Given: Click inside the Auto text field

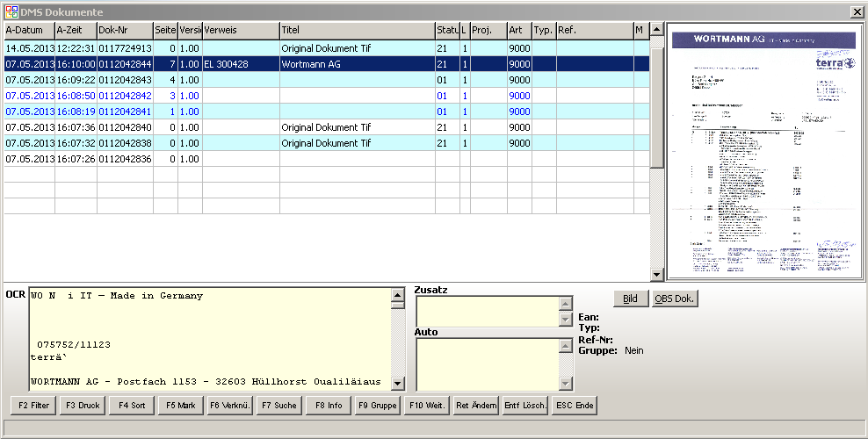Looking at the screenshot, I should point(487,363).
